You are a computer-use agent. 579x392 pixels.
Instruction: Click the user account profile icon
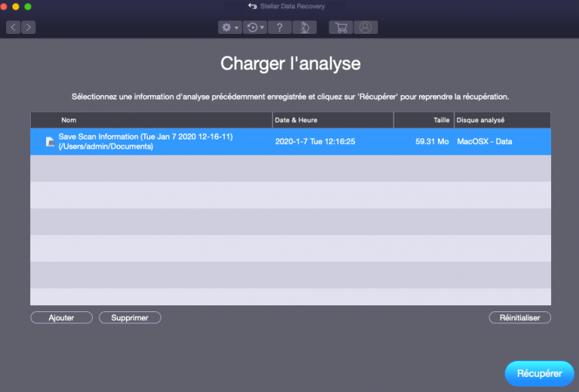366,27
